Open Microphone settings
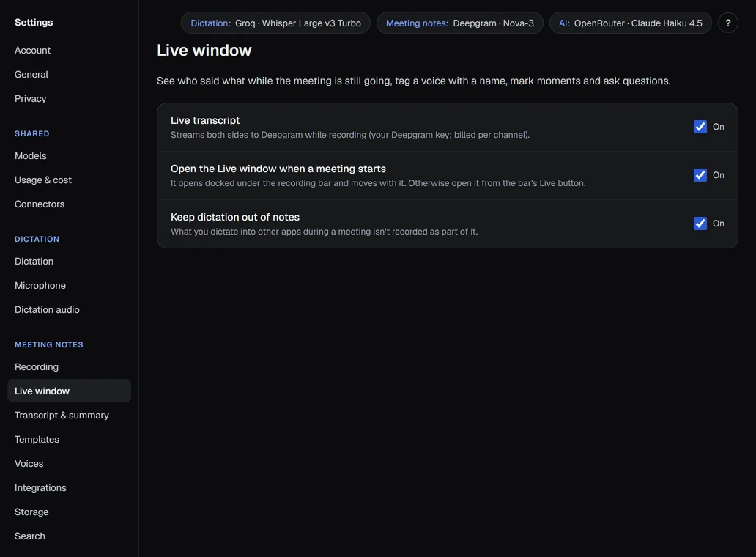This screenshot has width=756, height=557. pos(69,286)
